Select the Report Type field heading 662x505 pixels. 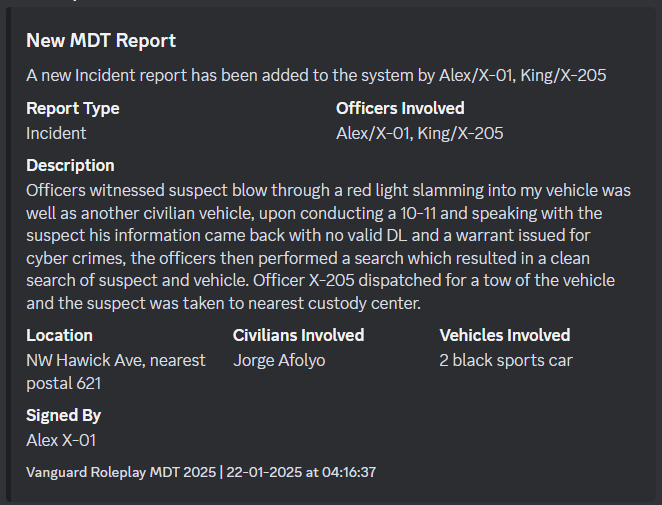73,109
